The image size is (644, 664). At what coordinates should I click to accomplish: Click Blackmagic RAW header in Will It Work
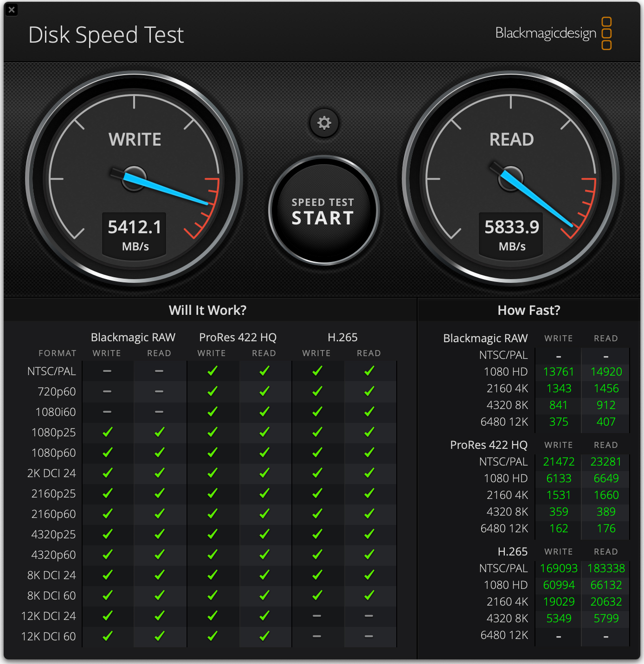(133, 338)
